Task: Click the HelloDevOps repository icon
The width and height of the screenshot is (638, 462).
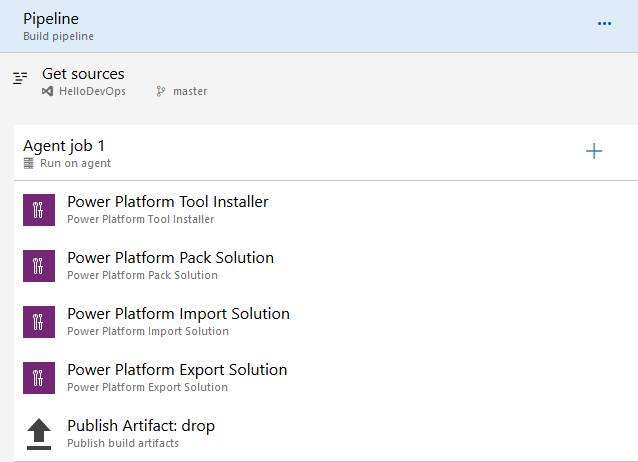Action: click(47, 91)
